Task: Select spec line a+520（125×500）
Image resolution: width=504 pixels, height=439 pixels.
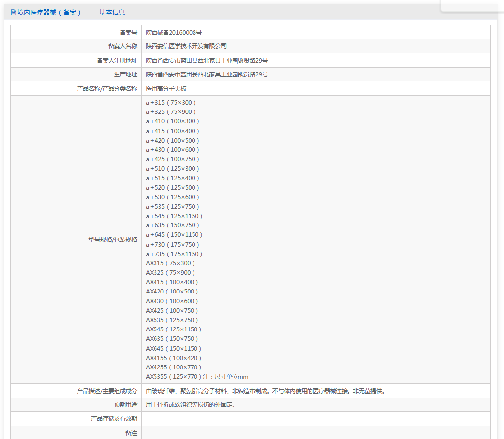Action: pos(173,187)
